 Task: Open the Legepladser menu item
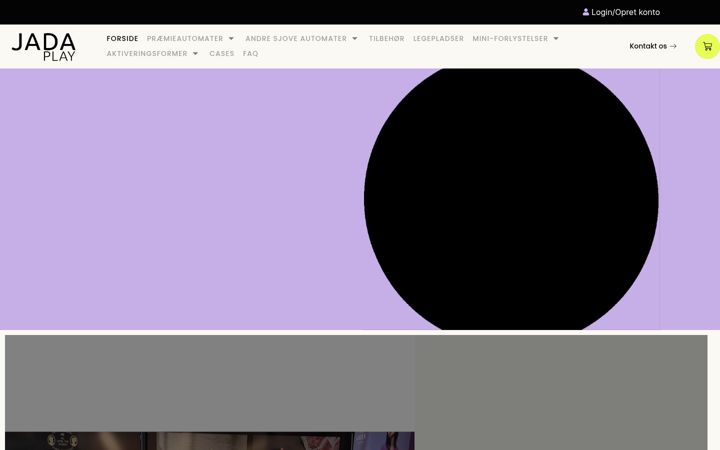point(438,39)
